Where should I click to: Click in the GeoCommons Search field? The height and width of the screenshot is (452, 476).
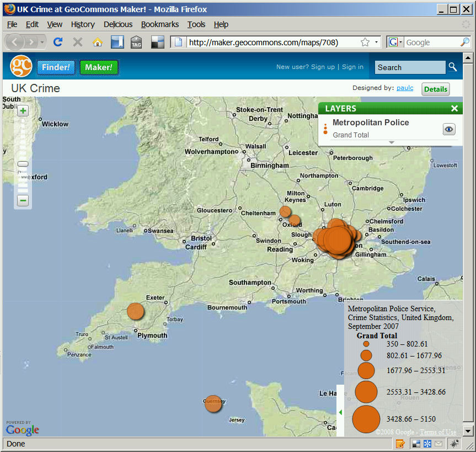pos(410,67)
